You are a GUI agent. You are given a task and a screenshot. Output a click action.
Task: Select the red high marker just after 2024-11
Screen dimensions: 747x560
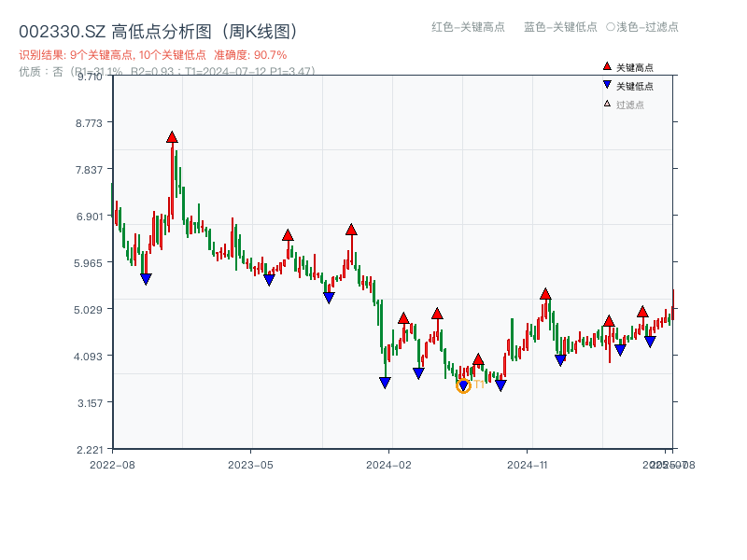(x=545, y=294)
